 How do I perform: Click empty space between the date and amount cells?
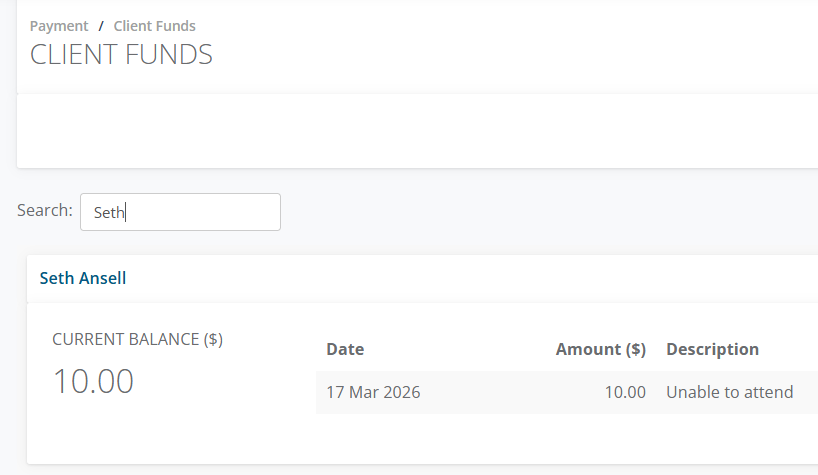[x=500, y=392]
